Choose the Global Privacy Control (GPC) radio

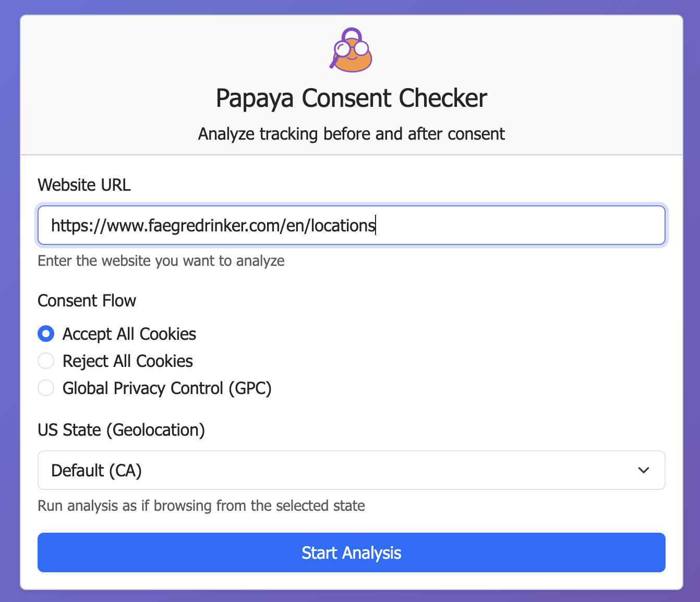pyautogui.click(x=46, y=388)
